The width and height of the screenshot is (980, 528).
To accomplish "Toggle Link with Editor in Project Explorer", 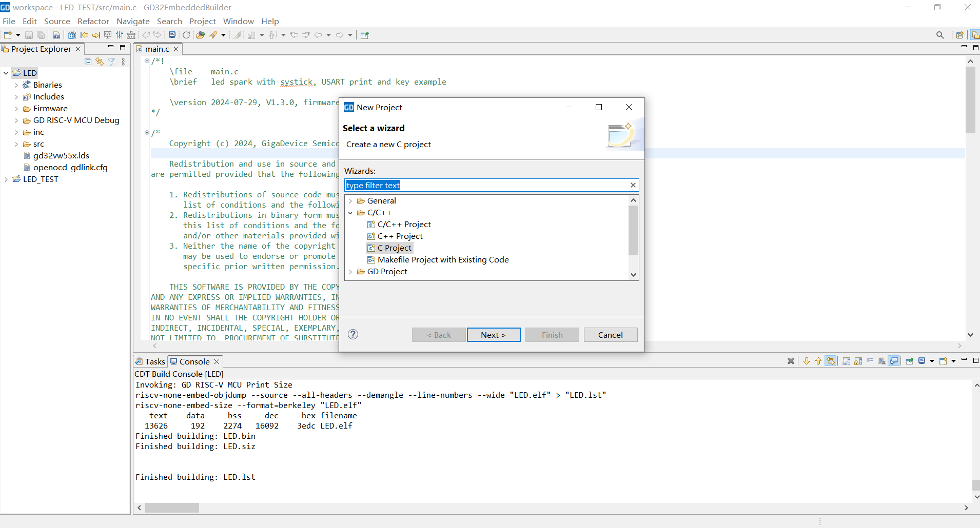I will pos(100,62).
